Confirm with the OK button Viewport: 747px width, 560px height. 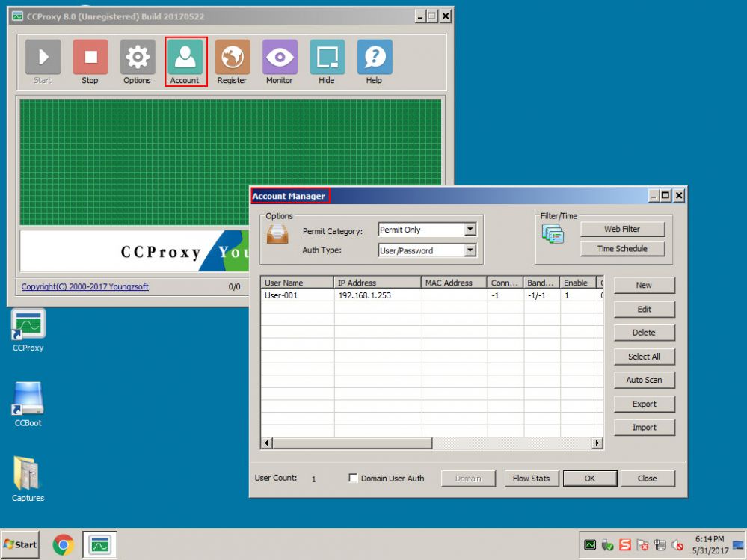tap(590, 479)
